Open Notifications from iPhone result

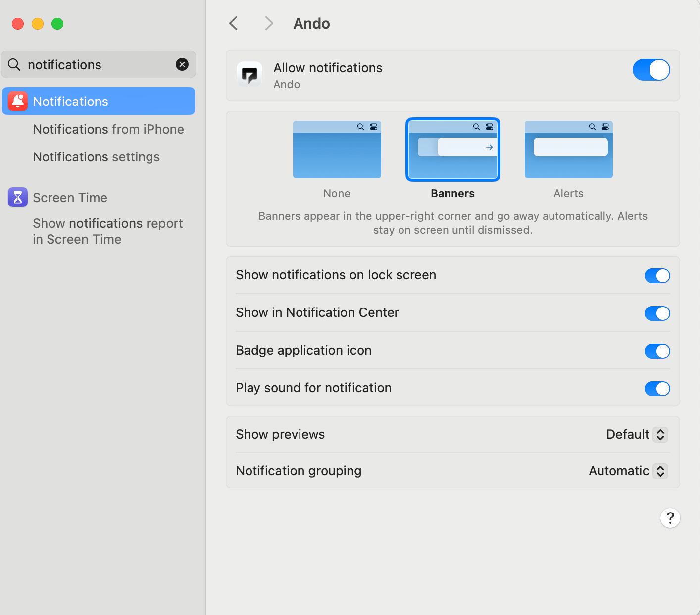[x=108, y=129]
